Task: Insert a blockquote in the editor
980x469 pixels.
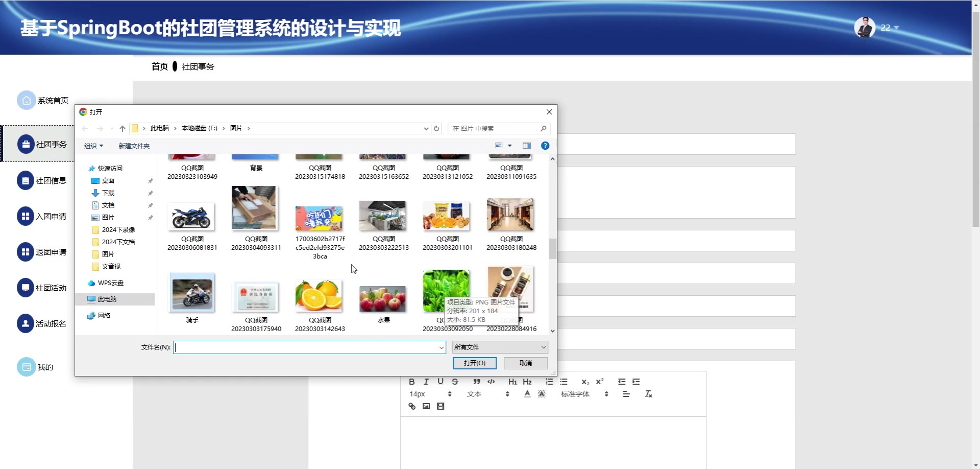Action: (477, 382)
